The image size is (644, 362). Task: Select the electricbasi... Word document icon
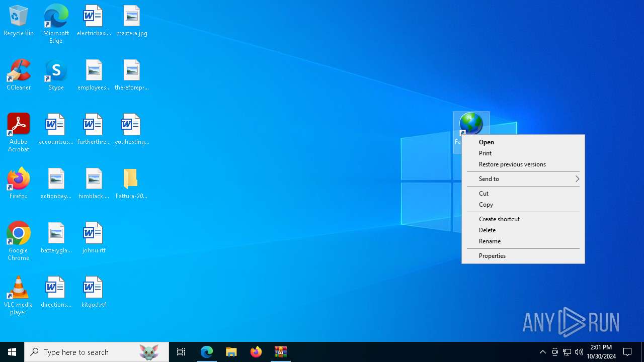tap(94, 21)
